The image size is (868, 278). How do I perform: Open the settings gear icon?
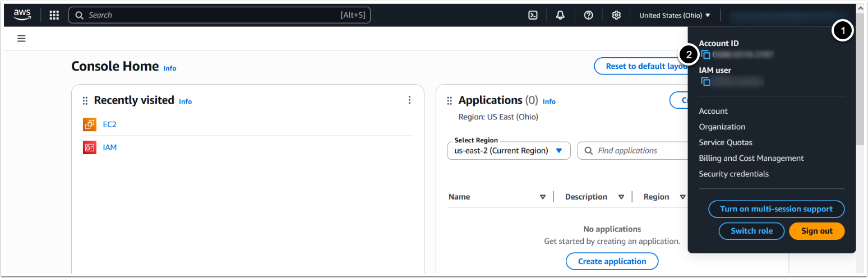click(616, 15)
